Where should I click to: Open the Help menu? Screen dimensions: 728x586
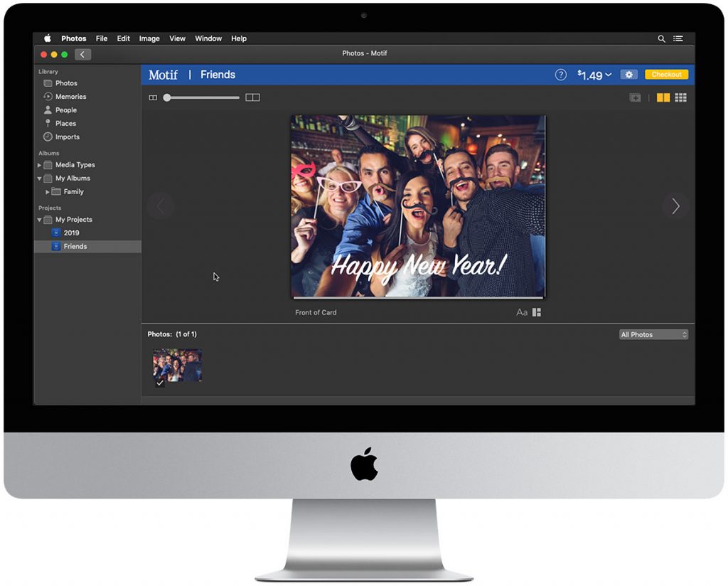pos(239,38)
